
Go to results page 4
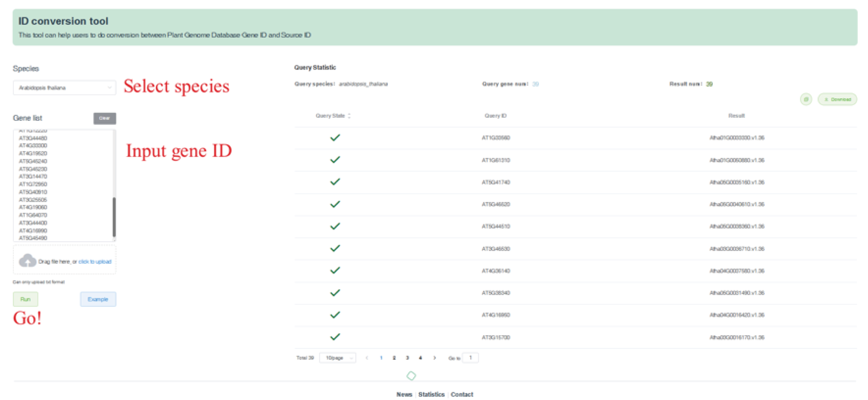point(420,358)
